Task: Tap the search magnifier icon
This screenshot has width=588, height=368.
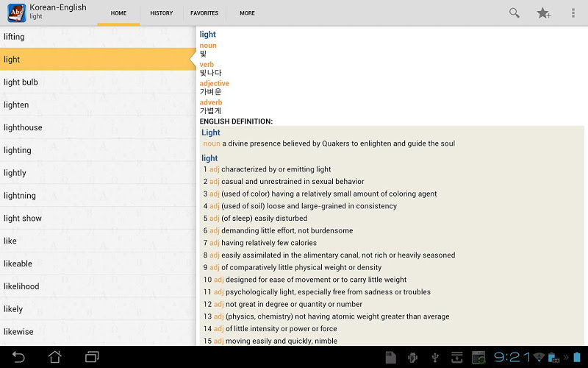Action: pyautogui.click(x=514, y=13)
